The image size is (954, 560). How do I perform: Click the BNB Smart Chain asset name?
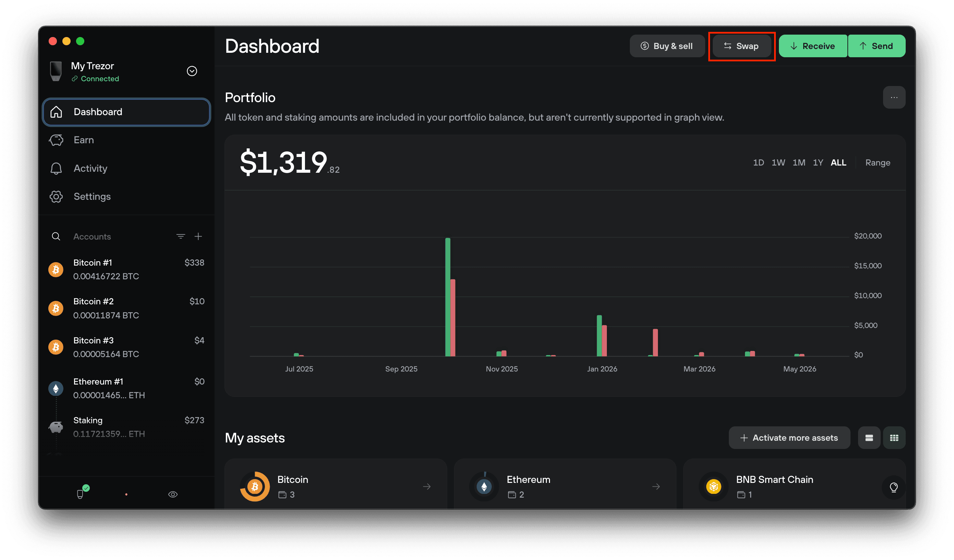coord(774,480)
